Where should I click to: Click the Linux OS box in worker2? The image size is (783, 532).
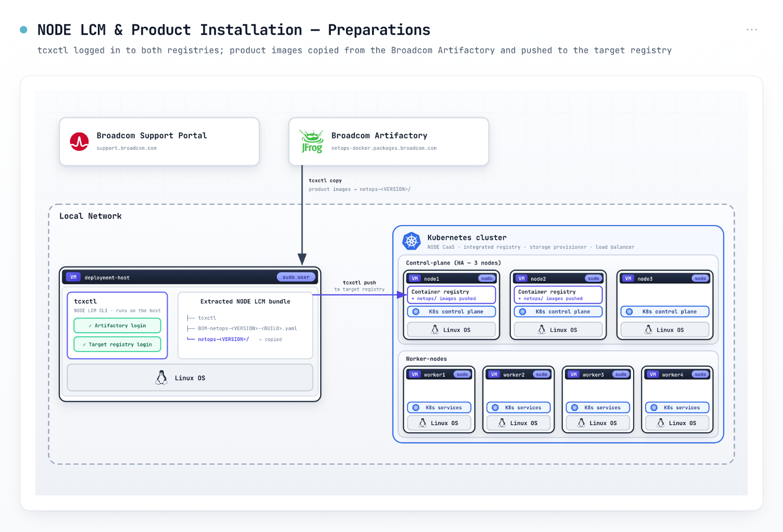519,423
